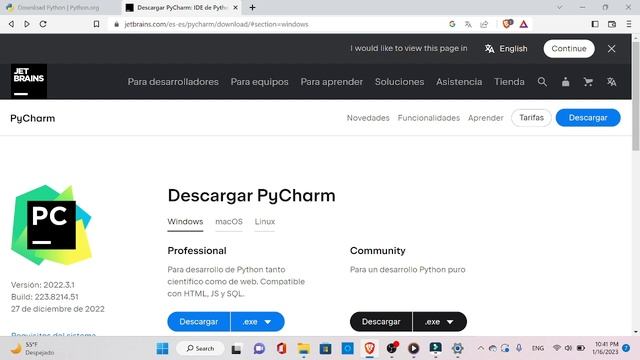Open the volume tray icon
The image size is (640, 360).
[568, 348]
